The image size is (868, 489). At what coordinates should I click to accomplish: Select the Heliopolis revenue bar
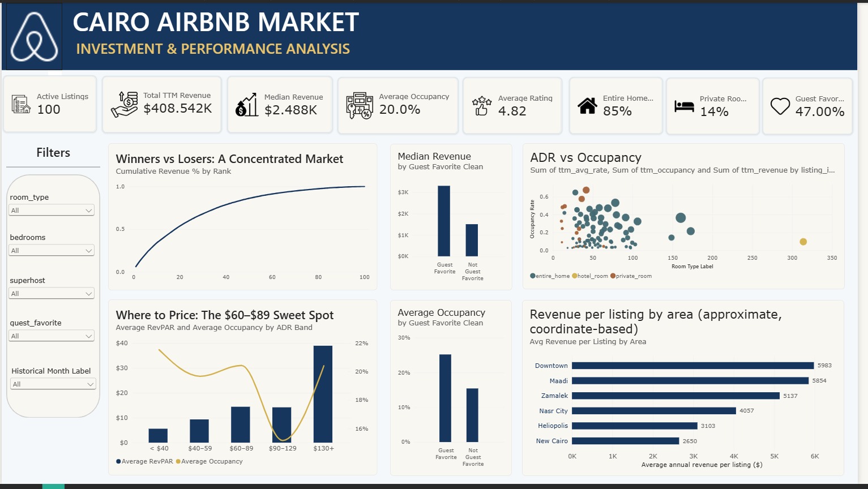coord(635,426)
